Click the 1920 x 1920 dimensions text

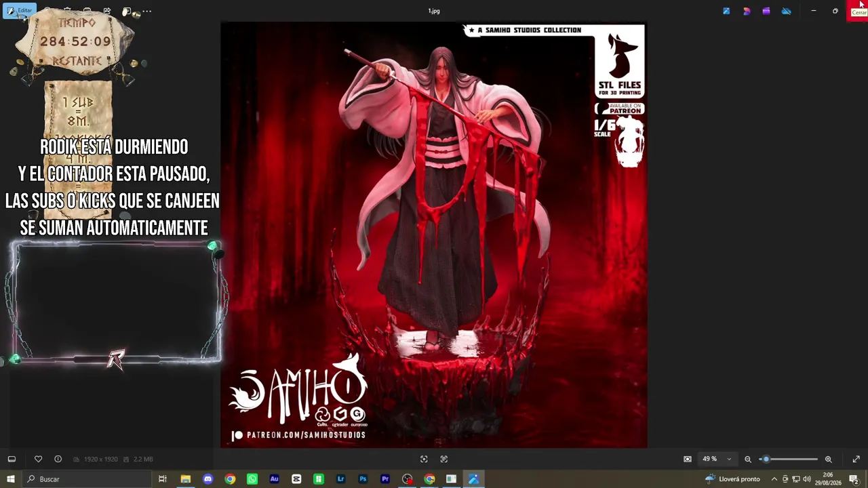[x=100, y=460]
